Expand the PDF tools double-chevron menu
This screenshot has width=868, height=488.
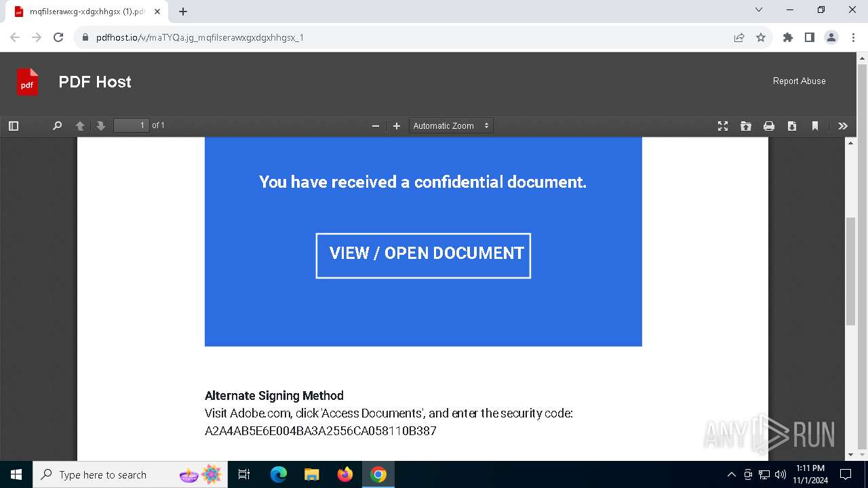click(x=843, y=126)
